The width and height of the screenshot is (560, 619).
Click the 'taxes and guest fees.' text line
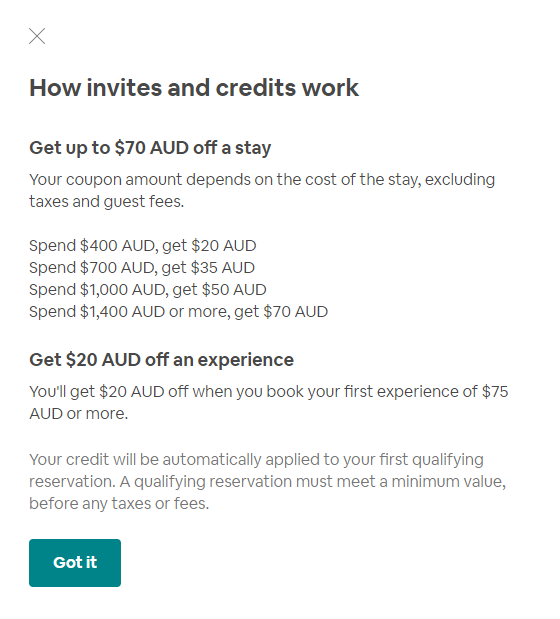pos(107,202)
